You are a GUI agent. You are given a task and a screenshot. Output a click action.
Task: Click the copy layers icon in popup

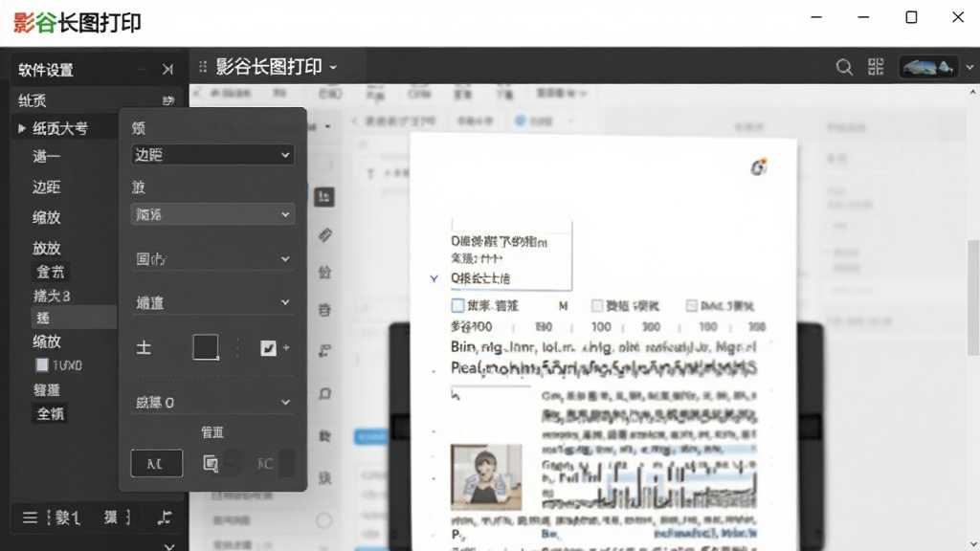click(211, 464)
